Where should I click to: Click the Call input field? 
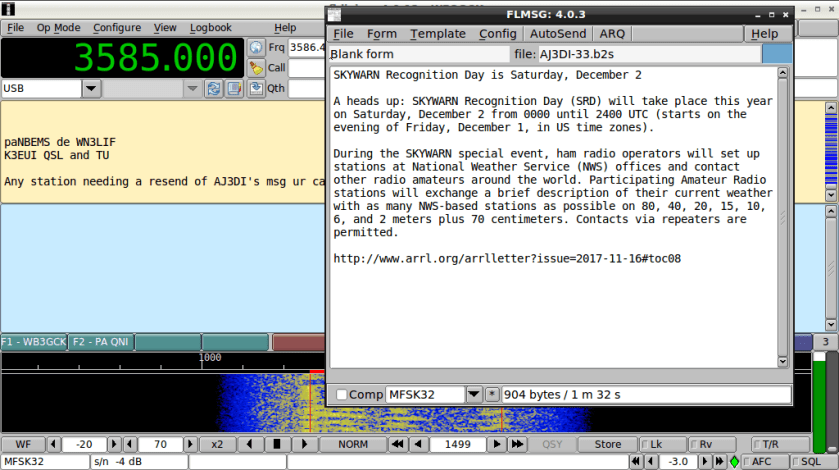click(x=307, y=68)
